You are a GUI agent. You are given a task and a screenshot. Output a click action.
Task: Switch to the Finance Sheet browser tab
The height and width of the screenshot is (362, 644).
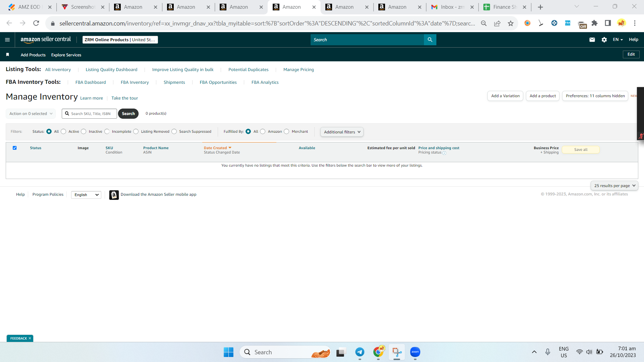(x=505, y=7)
